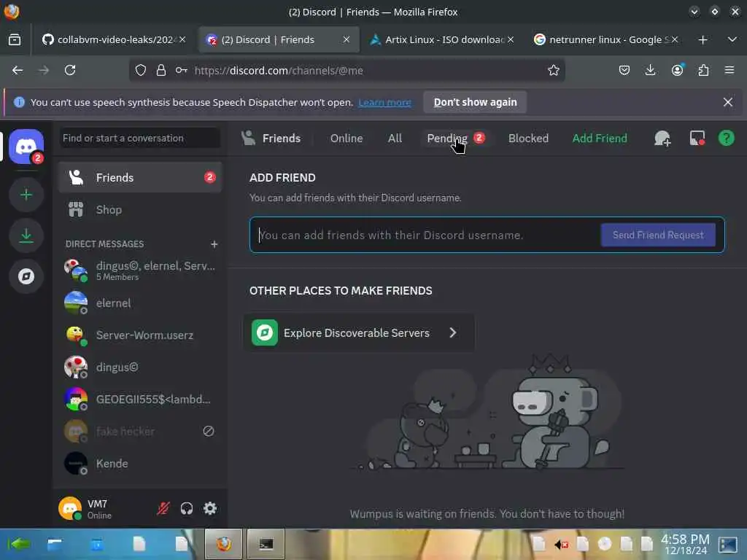747x560 pixels.
Task: Expand list all tabs chevron
Action: (x=732, y=39)
